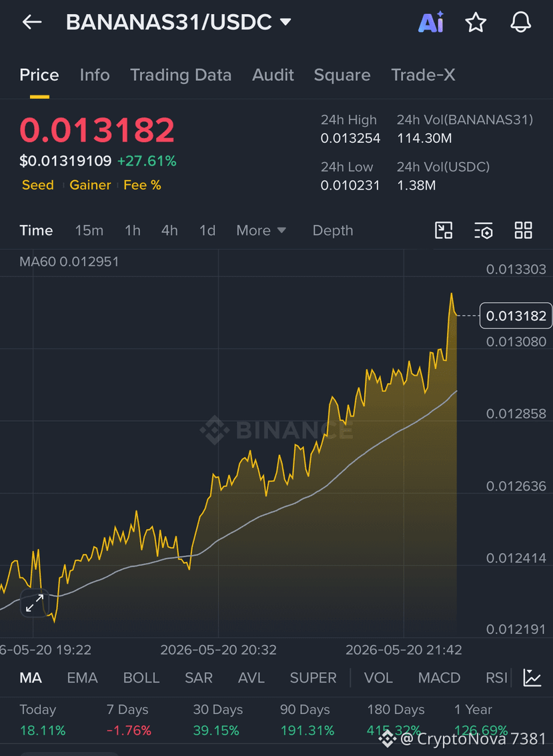553x756 pixels.
Task: Show the Depth chart
Action: click(x=333, y=230)
